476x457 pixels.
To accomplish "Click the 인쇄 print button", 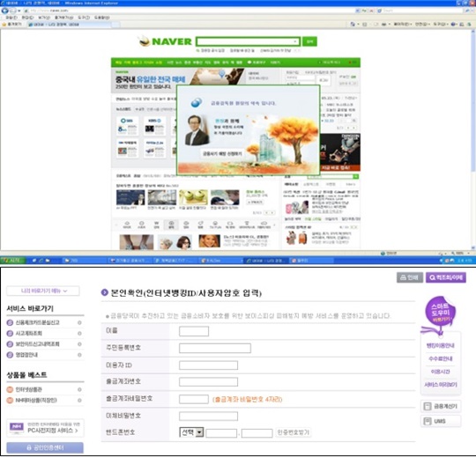I will click(410, 277).
